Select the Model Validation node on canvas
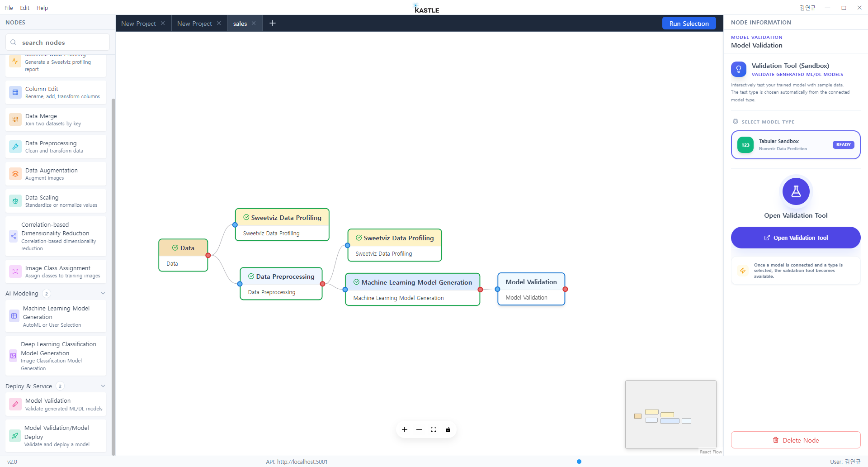This screenshot has height=467, width=868. 531,289
